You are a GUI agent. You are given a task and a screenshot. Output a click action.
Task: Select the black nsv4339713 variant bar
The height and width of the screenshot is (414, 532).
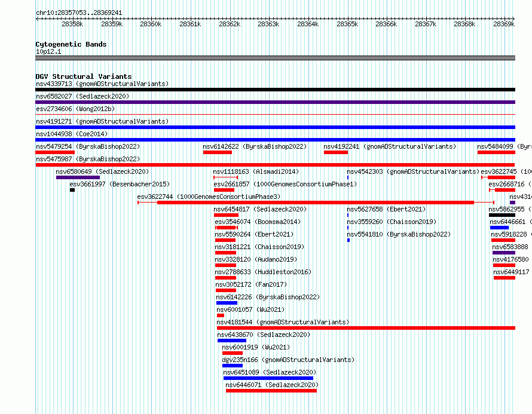click(275, 90)
